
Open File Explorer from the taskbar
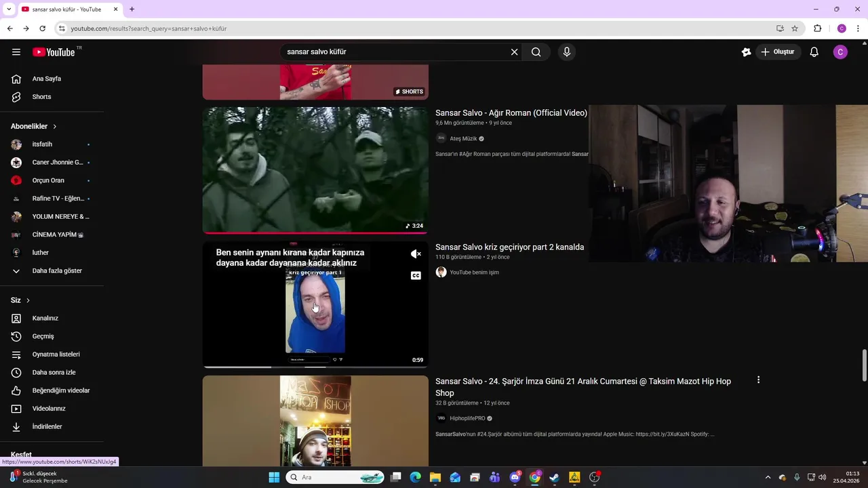(x=435, y=477)
